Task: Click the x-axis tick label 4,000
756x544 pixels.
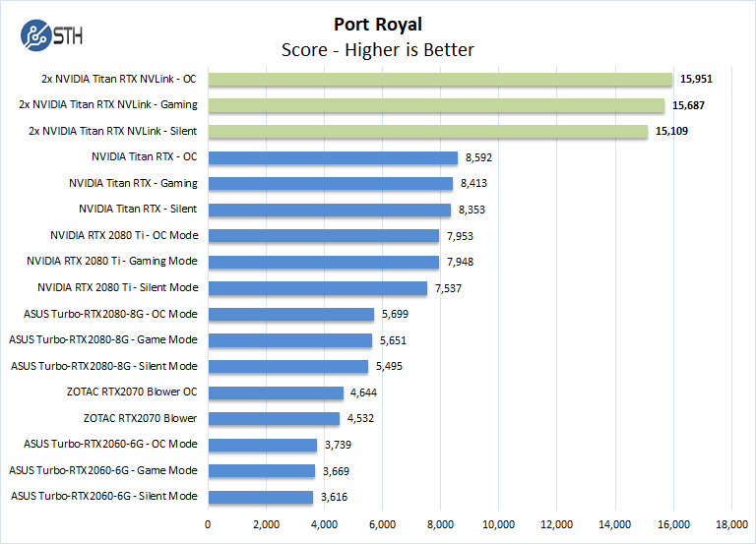Action: coord(324,524)
